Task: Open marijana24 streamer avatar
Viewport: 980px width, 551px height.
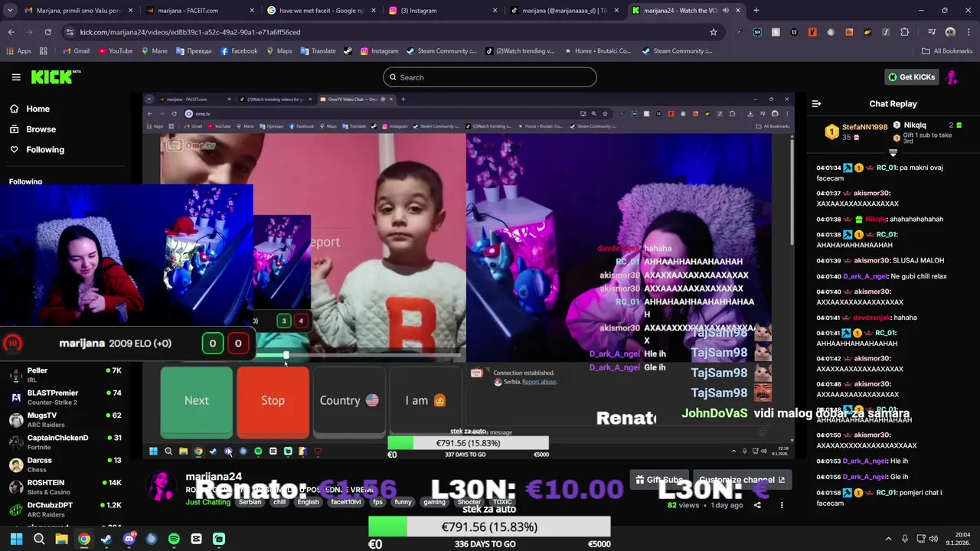Action: tap(162, 487)
